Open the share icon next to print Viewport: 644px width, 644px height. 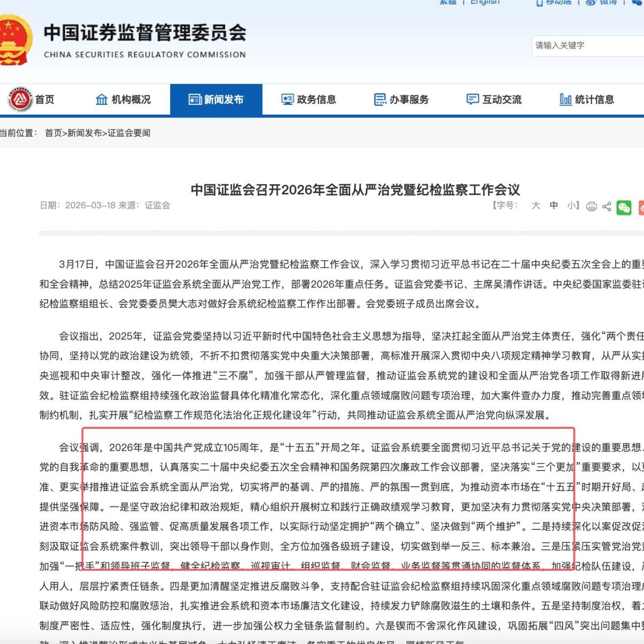pos(606,208)
